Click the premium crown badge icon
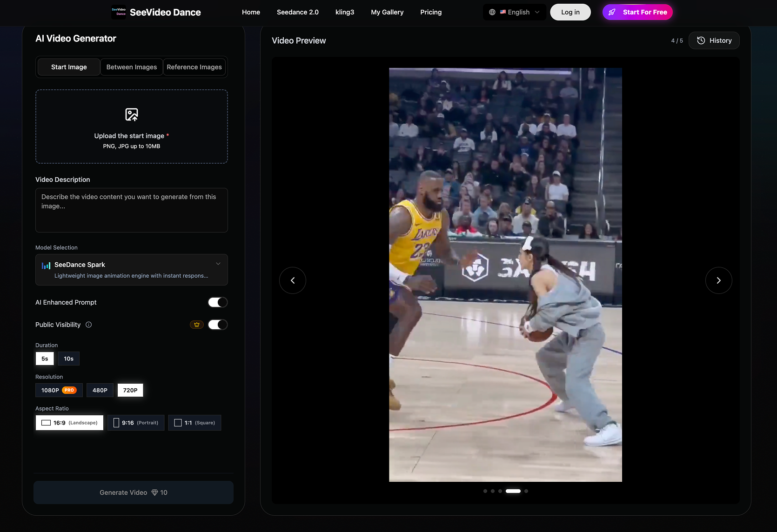The width and height of the screenshot is (777, 532). point(197,325)
